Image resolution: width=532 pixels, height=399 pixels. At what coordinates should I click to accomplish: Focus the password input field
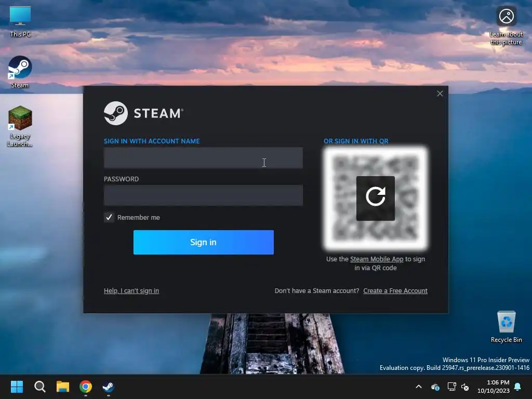pos(203,195)
